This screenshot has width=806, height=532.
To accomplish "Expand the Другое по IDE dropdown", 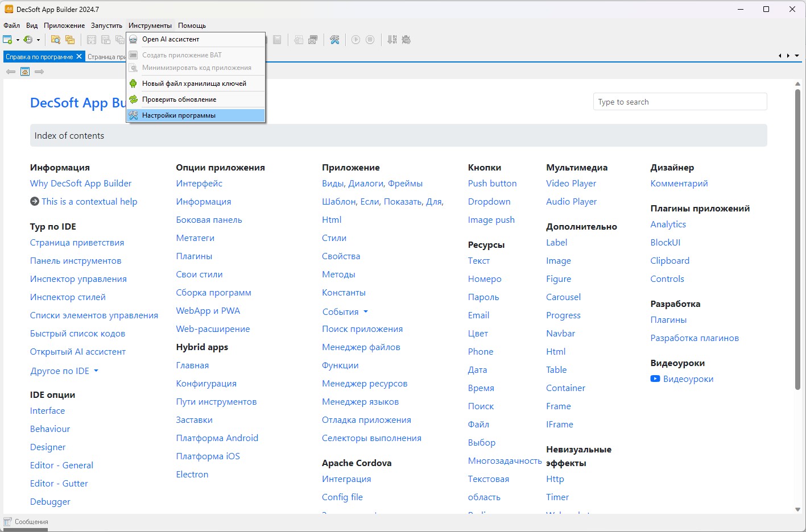I will (x=96, y=371).
